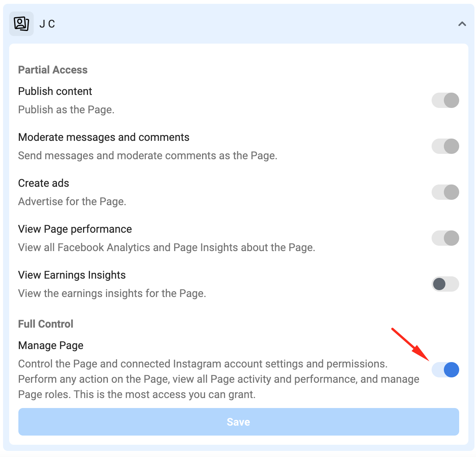Click the Create ads label

44,183
